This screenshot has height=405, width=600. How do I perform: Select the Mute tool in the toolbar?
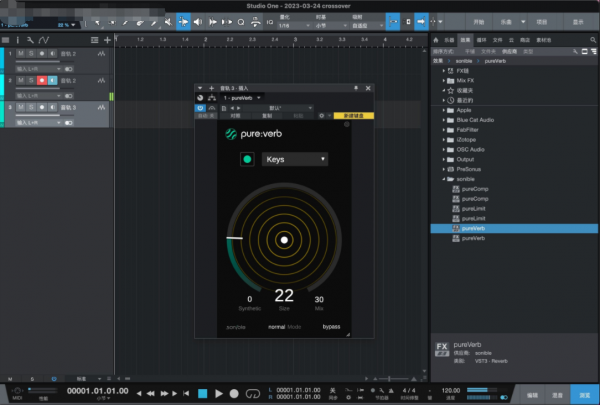point(168,22)
